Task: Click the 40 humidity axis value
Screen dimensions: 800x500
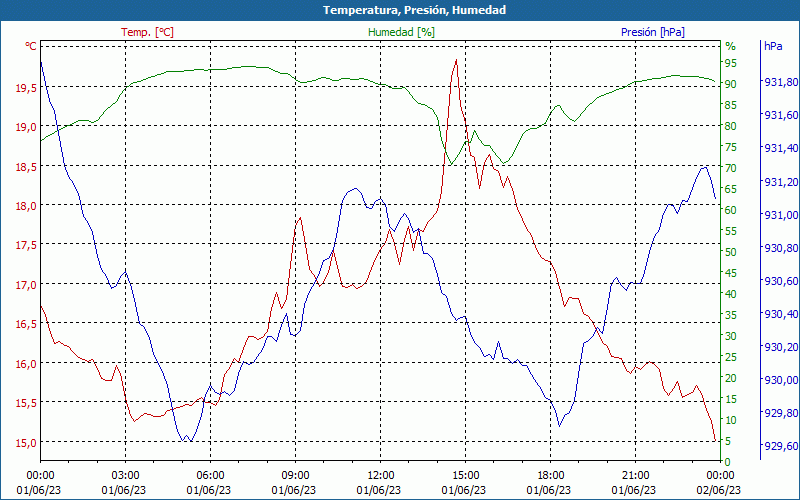Action: (731, 294)
